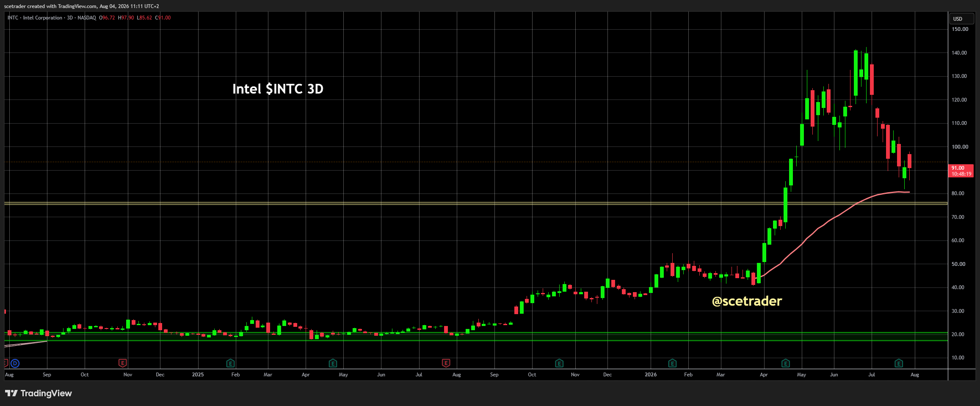This screenshot has width=980, height=406.
Task: Click the 'Feb' label just after 2025
Action: coord(235,375)
